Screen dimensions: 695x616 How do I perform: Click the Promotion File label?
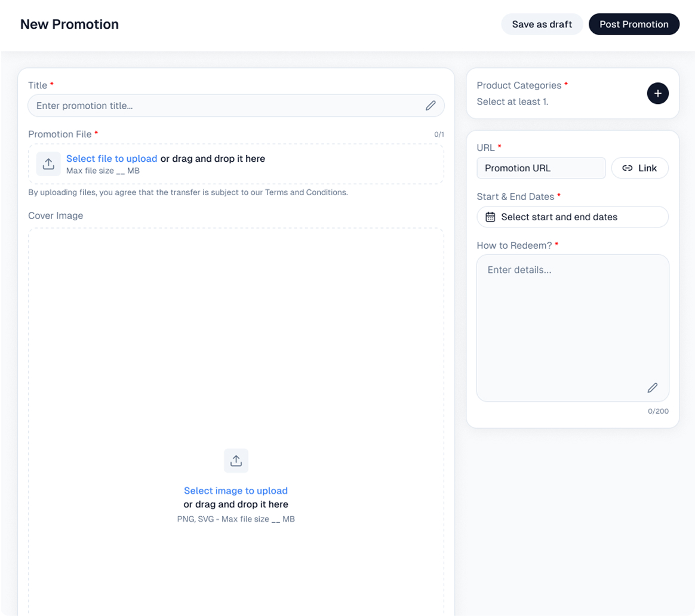pos(60,134)
